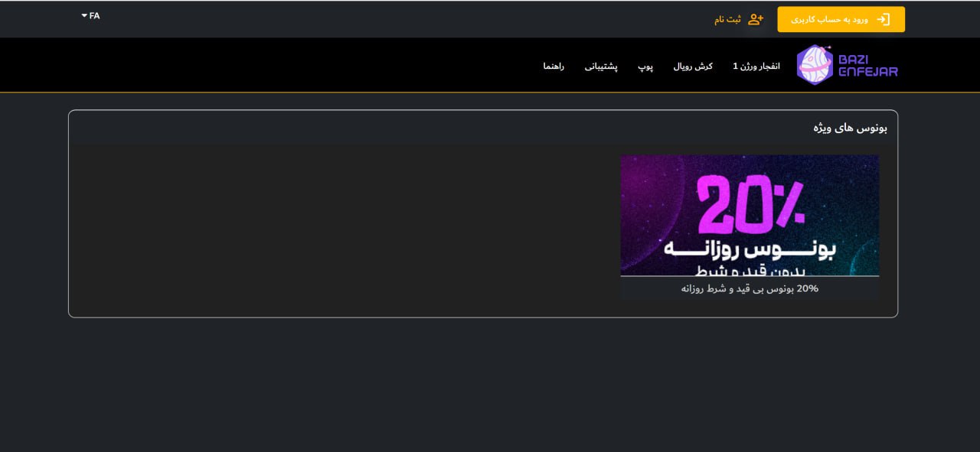Go to کرش رویال in the navigation
The image size is (980, 452).
click(693, 67)
